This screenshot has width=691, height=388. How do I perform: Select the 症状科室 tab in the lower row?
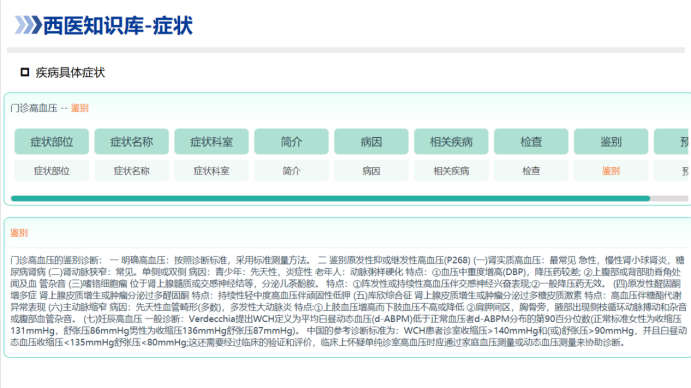212,171
